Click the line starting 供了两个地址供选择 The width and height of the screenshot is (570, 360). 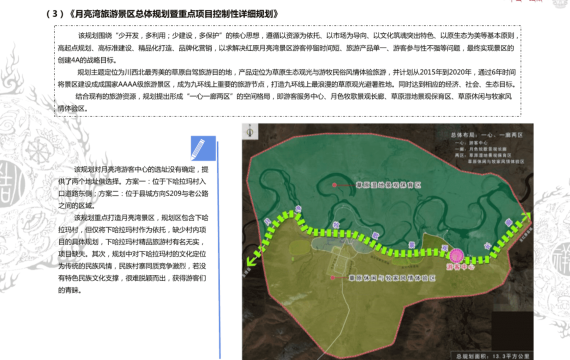point(132,181)
